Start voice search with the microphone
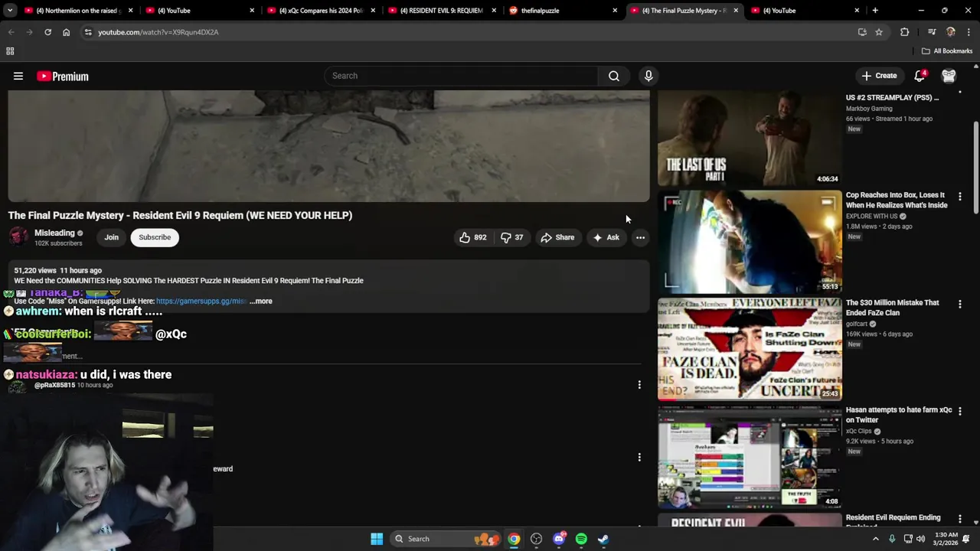 [648, 76]
